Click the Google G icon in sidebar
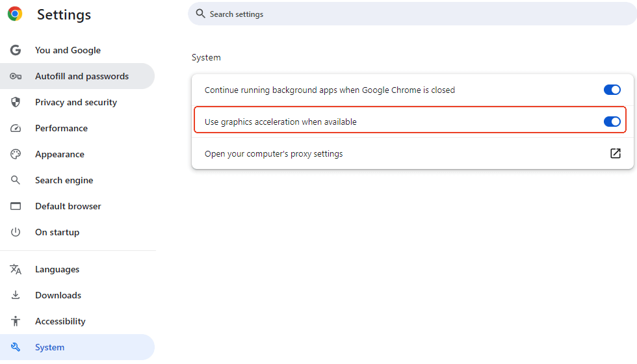Viewport: 637px width, 364px height. point(16,50)
